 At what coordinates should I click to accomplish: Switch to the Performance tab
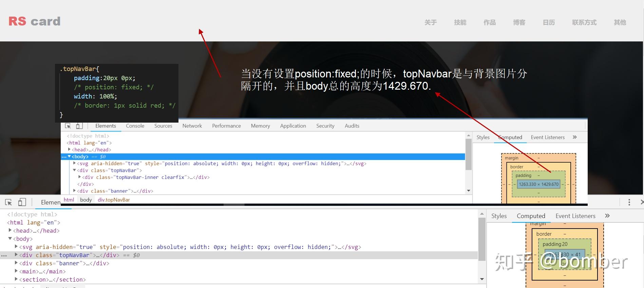226,126
